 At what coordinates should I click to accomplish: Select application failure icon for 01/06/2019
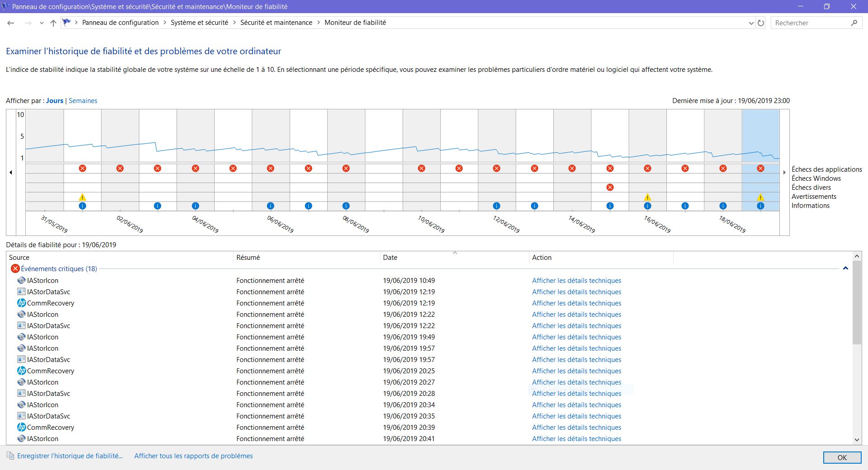pyautogui.click(x=82, y=168)
